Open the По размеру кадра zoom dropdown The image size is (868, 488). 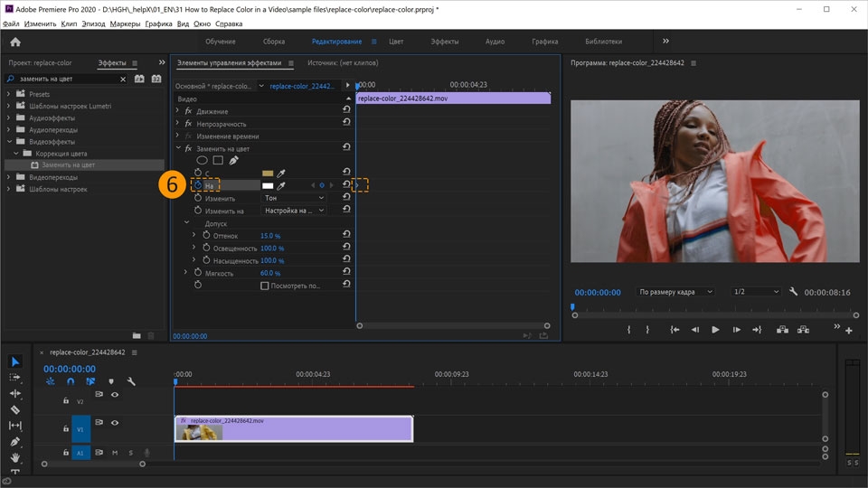pos(675,292)
